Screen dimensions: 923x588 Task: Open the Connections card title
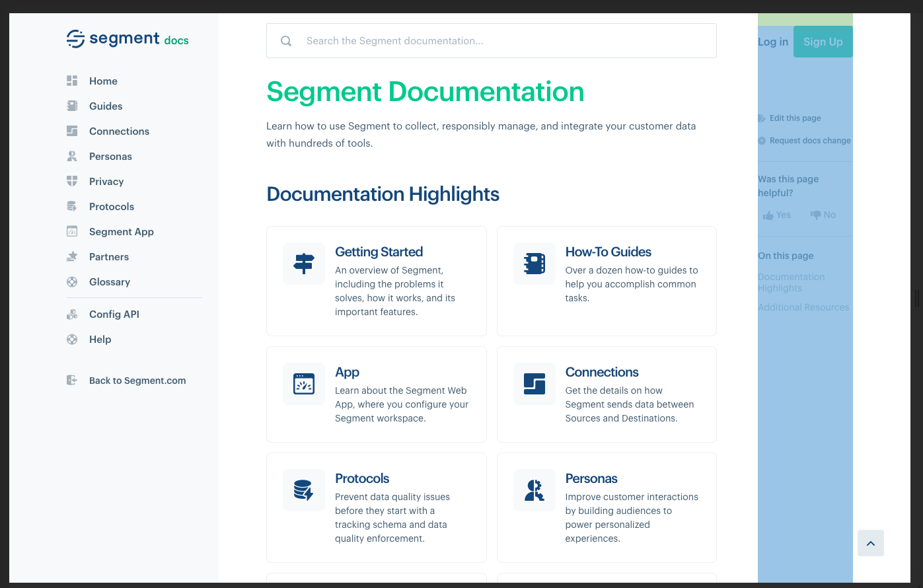(602, 372)
